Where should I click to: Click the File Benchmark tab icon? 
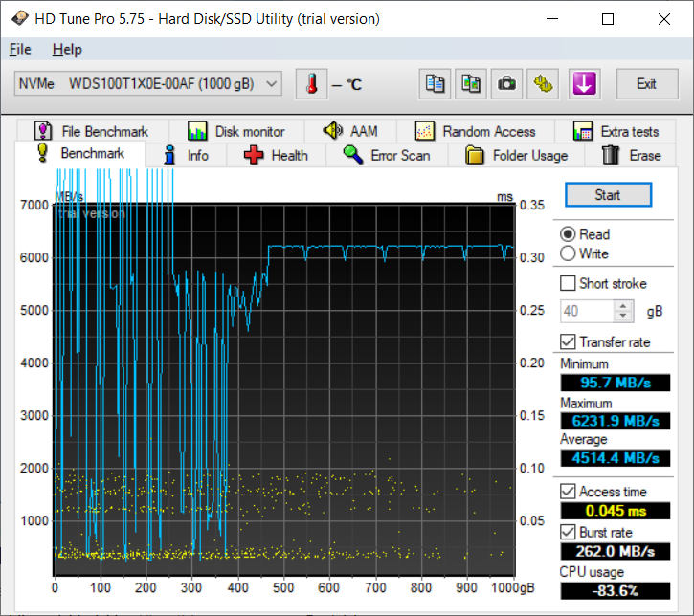43,131
